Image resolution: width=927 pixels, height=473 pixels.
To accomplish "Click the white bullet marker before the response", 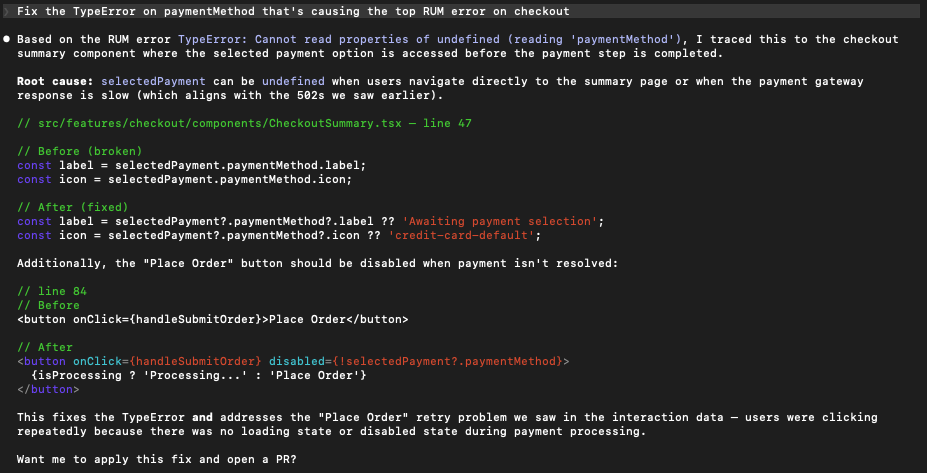I will tap(8, 38).
